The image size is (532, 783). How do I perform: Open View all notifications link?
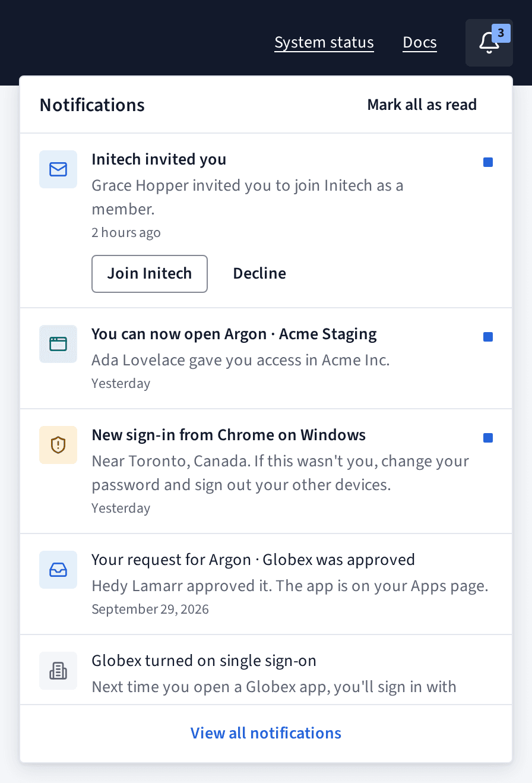[x=266, y=733]
